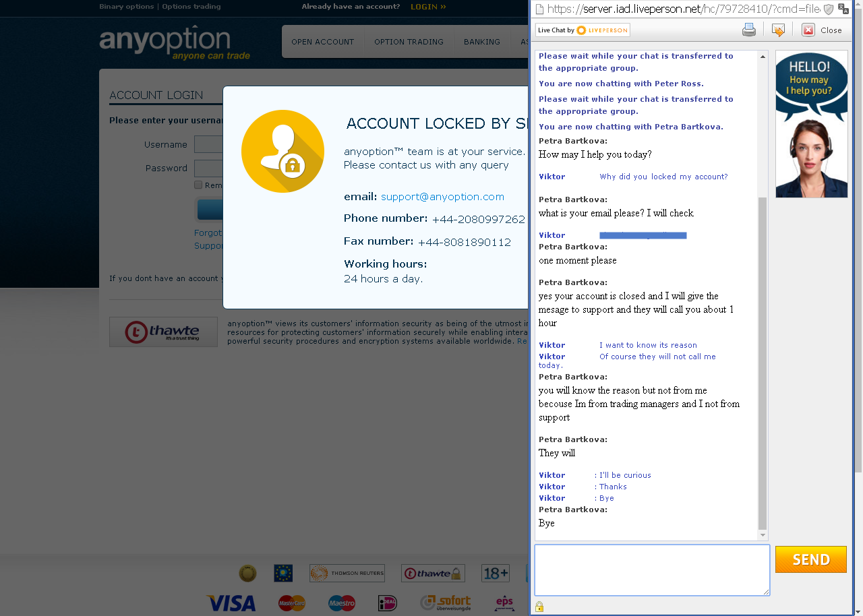Click the chat transcript scrollbar thumb
The image size is (863, 616).
763,363
